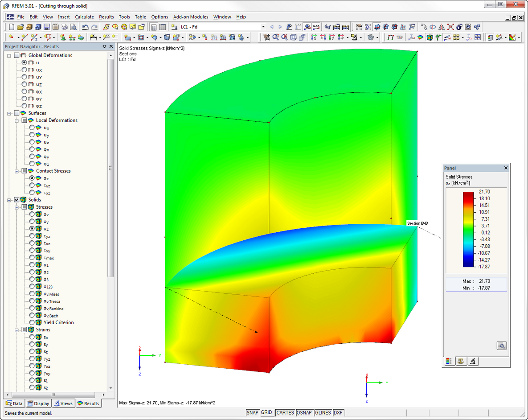
Task: Click the New model icon
Action: click(12, 27)
